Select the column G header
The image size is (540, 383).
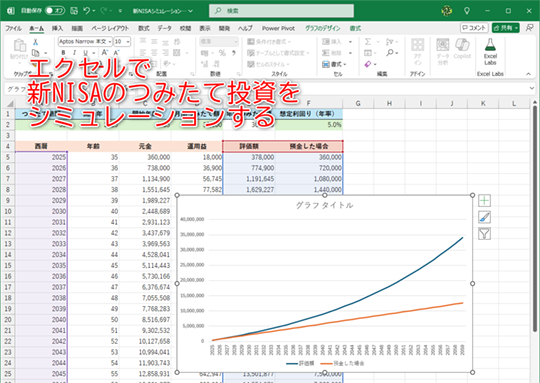(x=358, y=103)
